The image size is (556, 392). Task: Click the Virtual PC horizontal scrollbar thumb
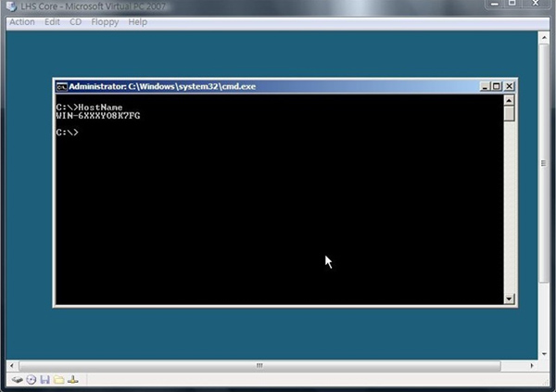(x=259, y=365)
